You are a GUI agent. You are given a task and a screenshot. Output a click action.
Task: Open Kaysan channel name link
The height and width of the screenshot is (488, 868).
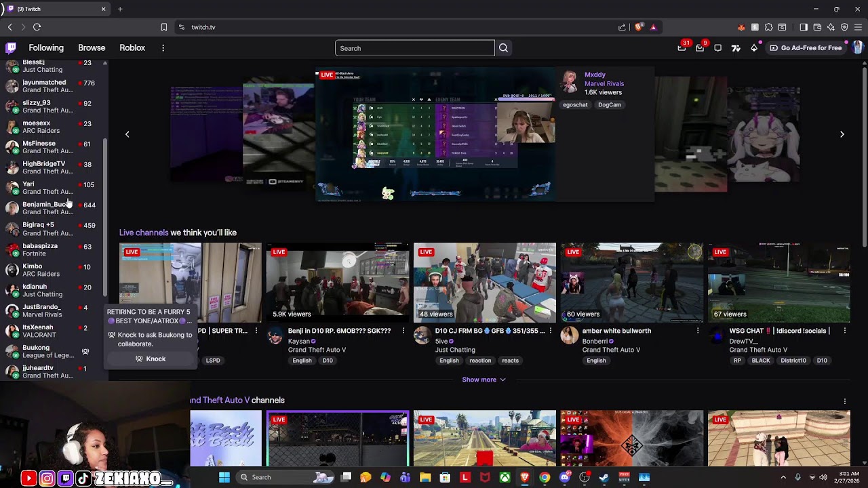[299, 341]
